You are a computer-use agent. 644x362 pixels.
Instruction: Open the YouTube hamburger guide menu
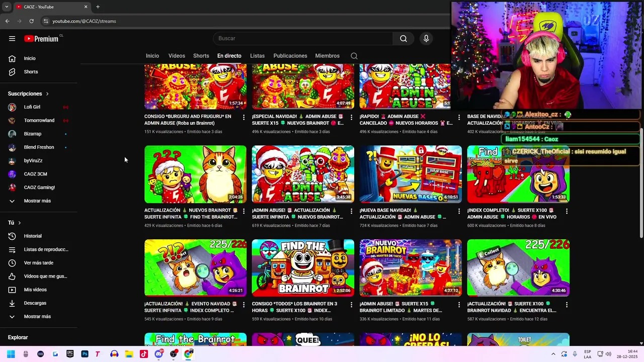point(12,39)
